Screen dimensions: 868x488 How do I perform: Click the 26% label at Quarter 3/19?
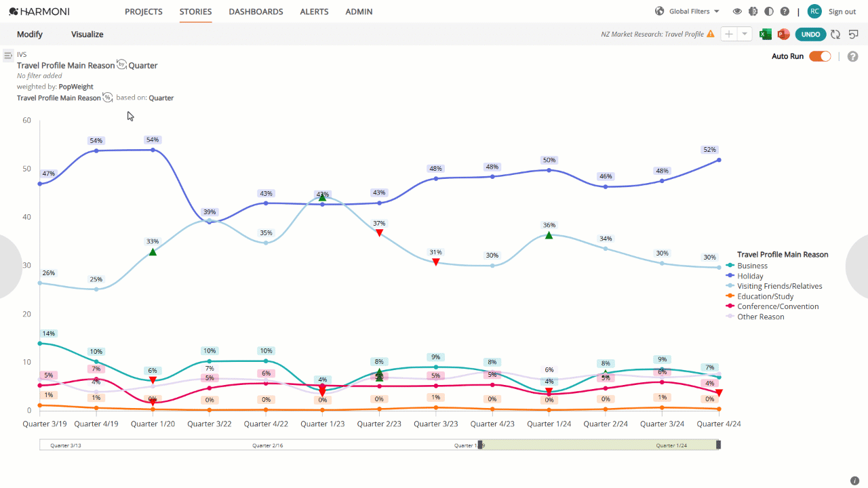(x=48, y=273)
